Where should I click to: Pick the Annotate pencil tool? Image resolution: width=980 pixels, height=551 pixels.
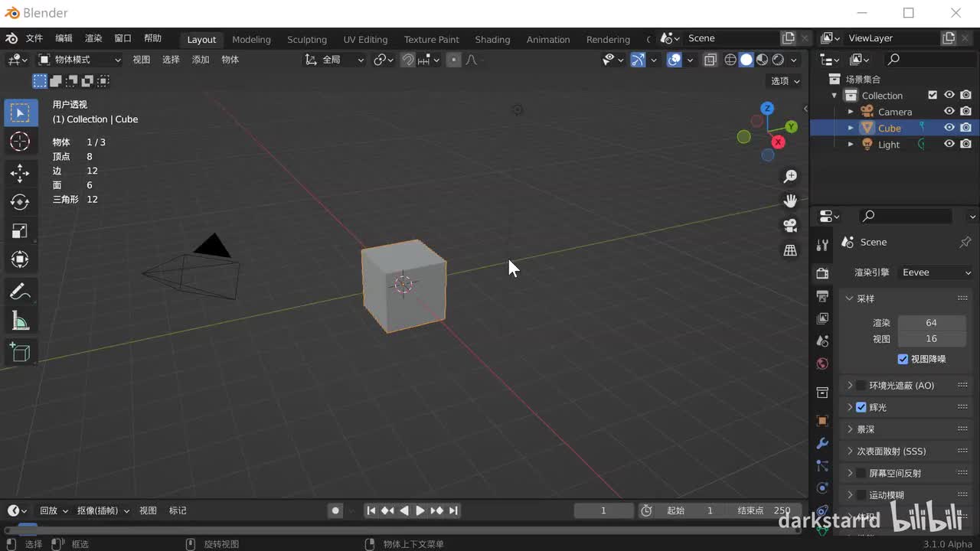pyautogui.click(x=20, y=292)
